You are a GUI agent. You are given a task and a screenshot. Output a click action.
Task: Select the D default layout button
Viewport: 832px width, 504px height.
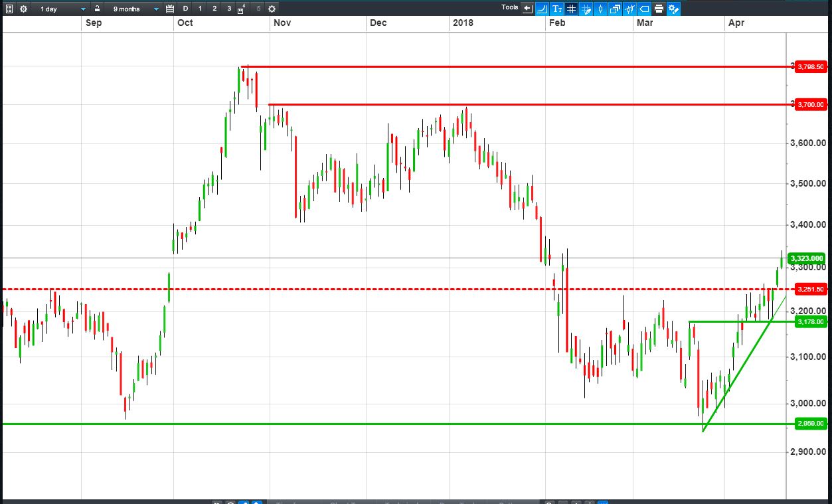[x=185, y=9]
